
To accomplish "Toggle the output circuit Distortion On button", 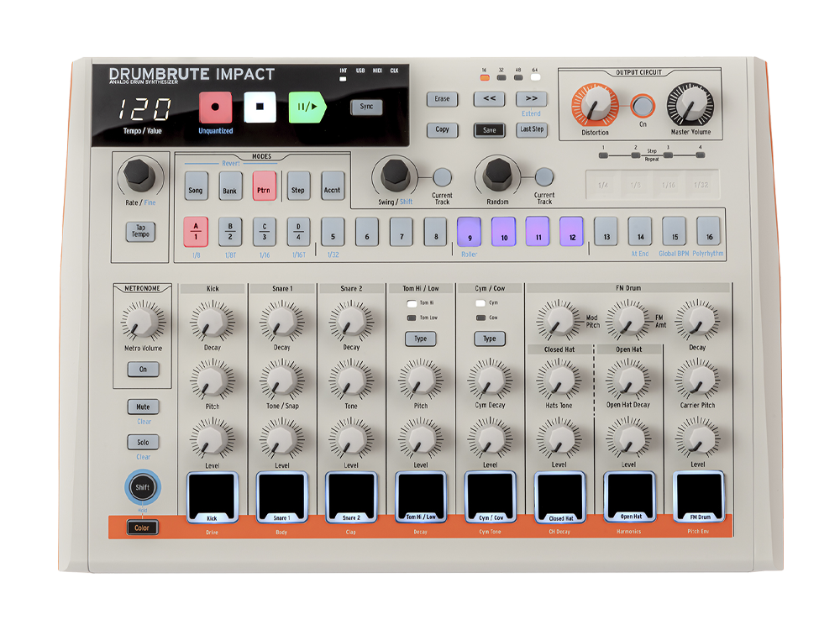I will (x=643, y=107).
